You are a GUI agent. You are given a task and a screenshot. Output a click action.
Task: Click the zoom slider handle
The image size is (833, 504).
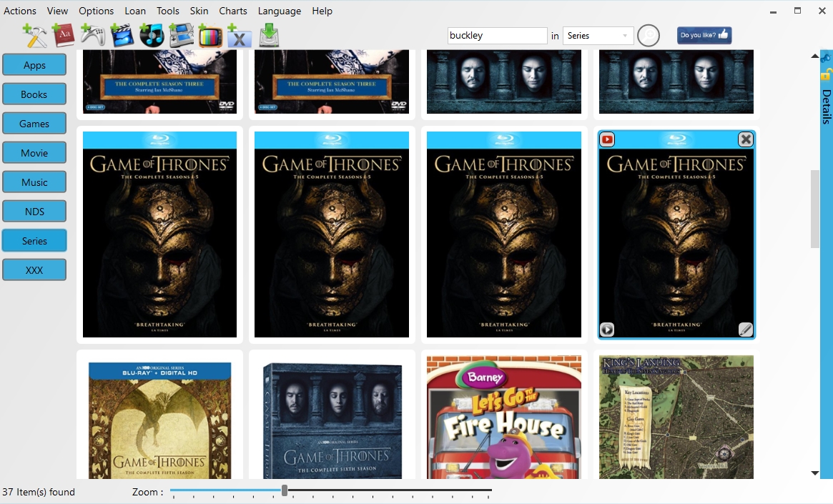click(x=285, y=490)
